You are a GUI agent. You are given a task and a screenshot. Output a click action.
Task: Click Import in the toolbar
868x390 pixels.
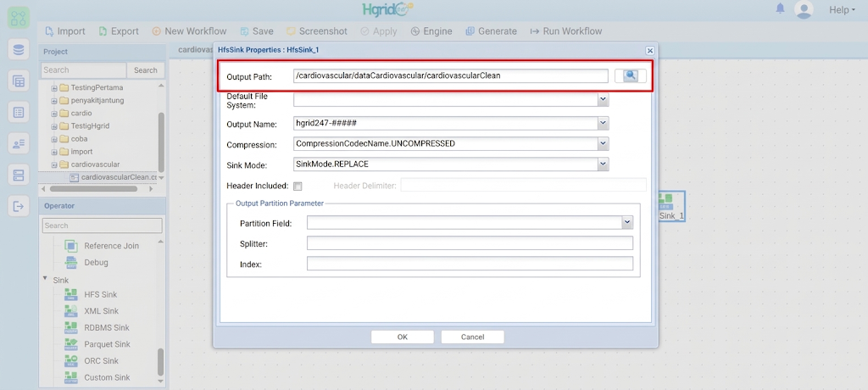pos(64,31)
